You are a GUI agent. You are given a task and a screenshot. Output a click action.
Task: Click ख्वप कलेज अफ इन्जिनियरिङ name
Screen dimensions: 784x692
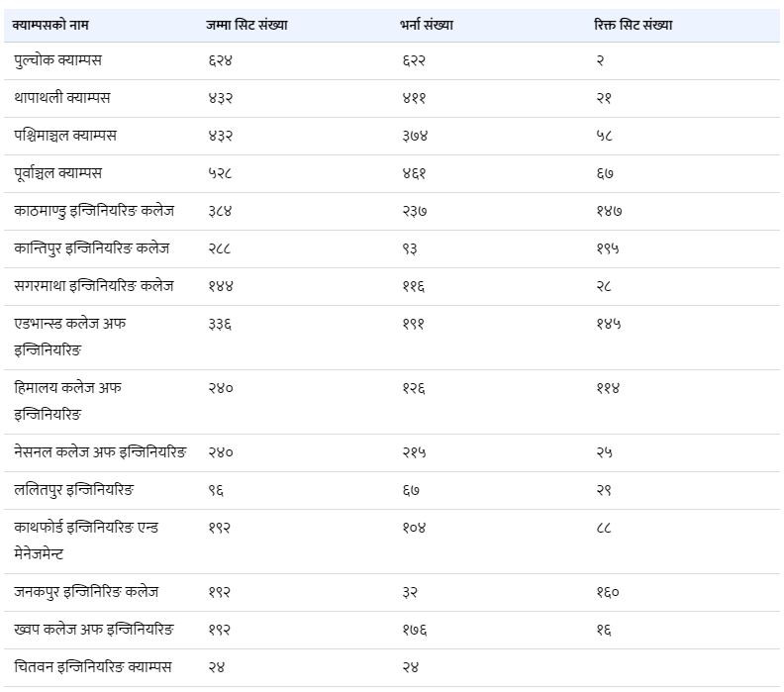click(94, 630)
